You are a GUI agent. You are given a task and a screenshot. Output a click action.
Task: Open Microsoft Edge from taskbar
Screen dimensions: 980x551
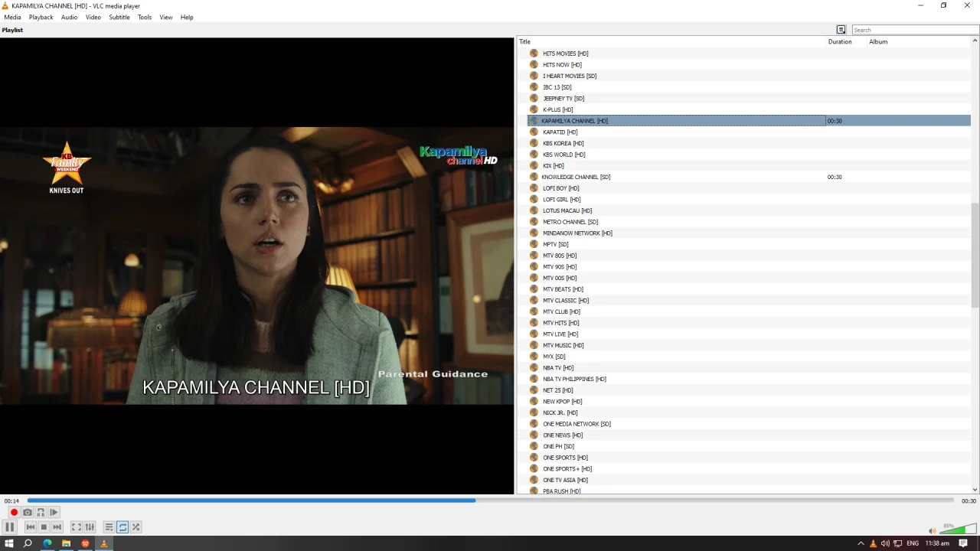click(47, 543)
